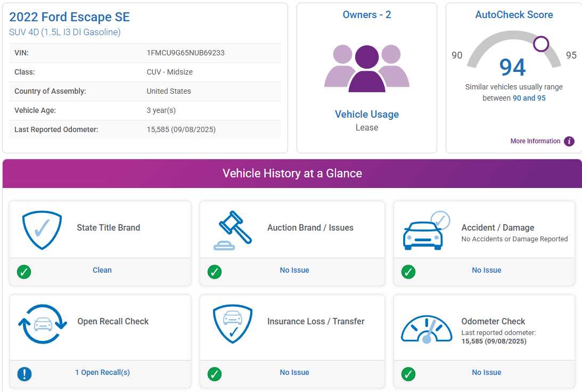
Task: Select No Issue under Accident / Damage
Action: click(x=486, y=270)
